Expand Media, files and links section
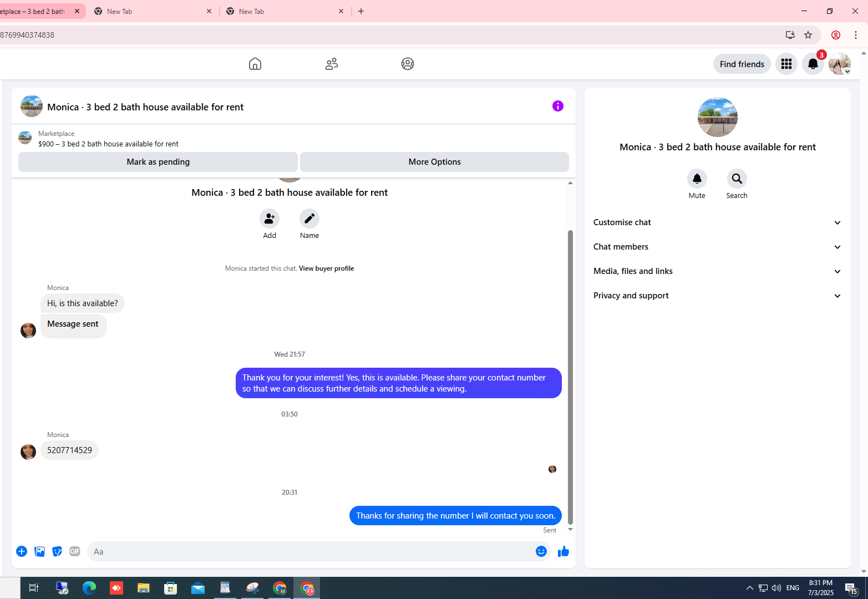Image resolution: width=868 pixels, height=599 pixels. coord(718,271)
